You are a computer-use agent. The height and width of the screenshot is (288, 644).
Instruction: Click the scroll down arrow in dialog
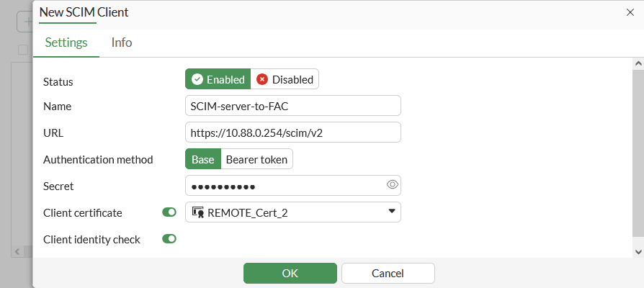[x=638, y=251]
